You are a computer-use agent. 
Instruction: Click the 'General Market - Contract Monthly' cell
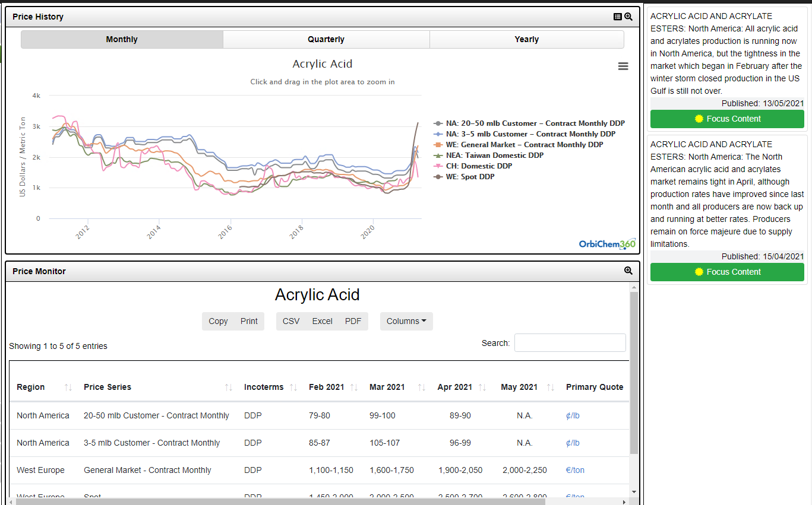tap(147, 470)
